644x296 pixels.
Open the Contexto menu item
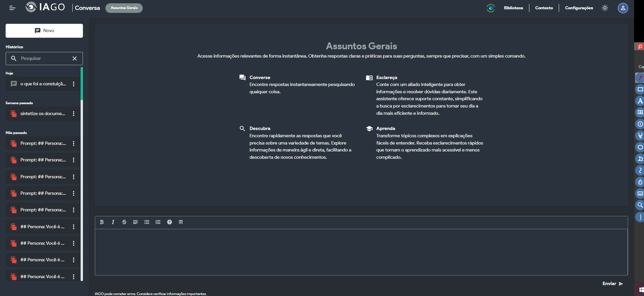544,8
